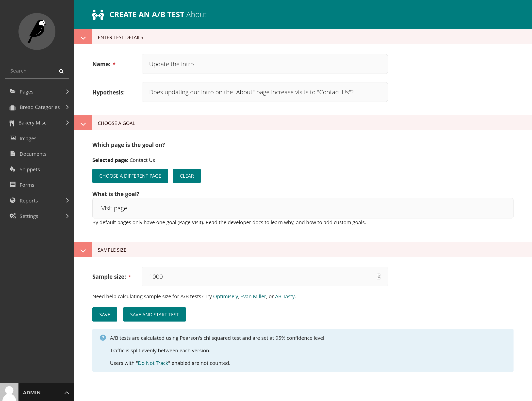Screen dimensions: 532x401
Task: Collapse the Choose A Goal section
Action: tap(83, 123)
